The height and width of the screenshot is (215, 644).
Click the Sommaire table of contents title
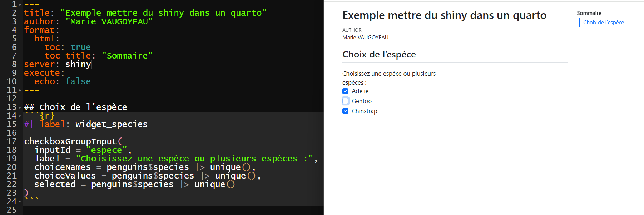click(589, 13)
